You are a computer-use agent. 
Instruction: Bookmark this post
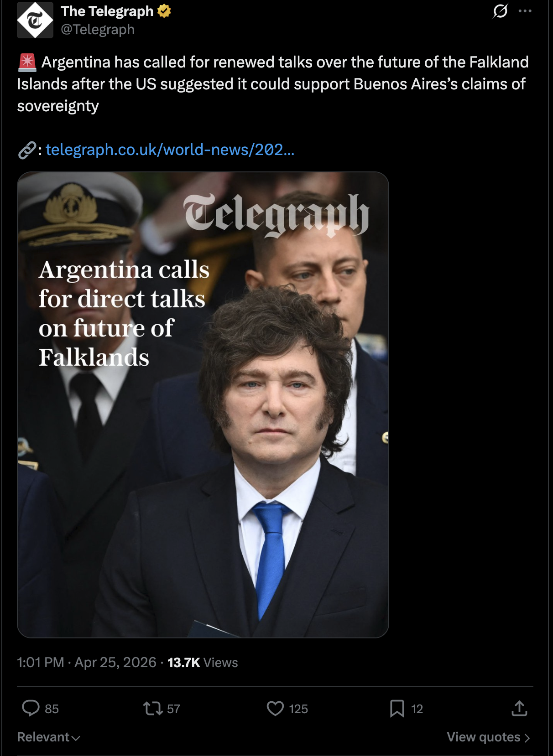(397, 708)
